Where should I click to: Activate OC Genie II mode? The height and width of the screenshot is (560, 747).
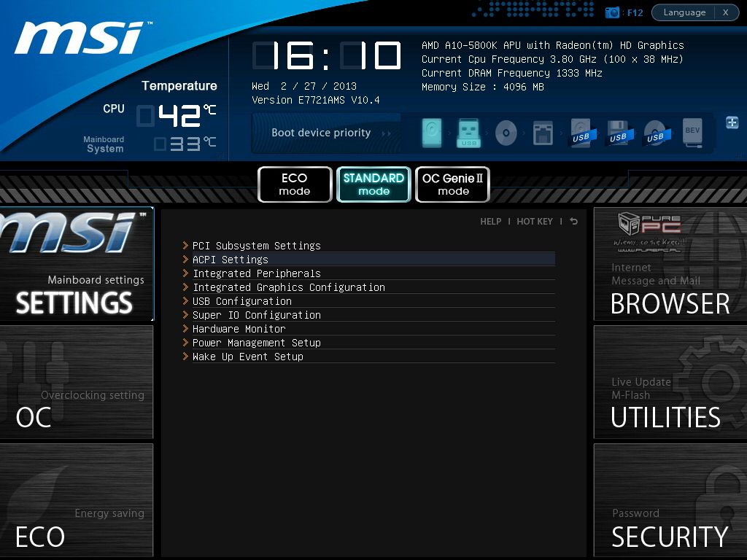452,184
